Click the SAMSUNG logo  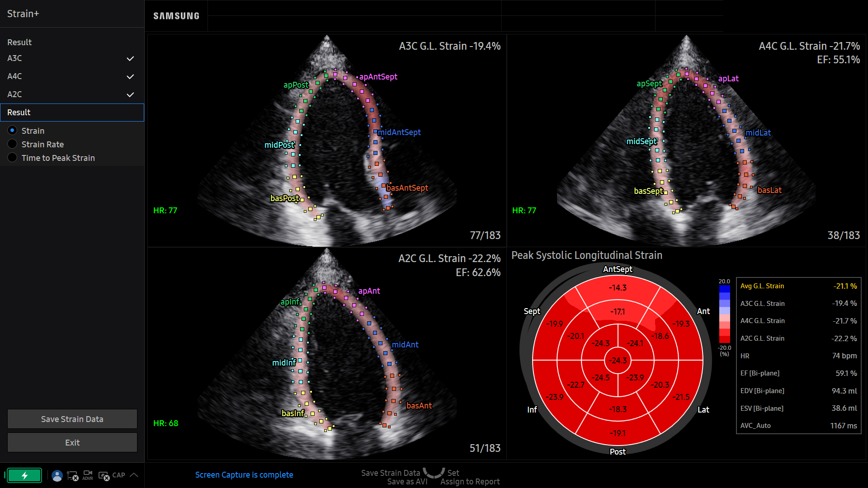(176, 16)
